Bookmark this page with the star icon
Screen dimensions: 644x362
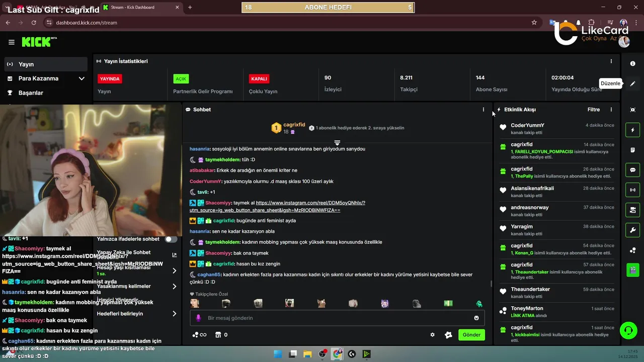click(534, 23)
